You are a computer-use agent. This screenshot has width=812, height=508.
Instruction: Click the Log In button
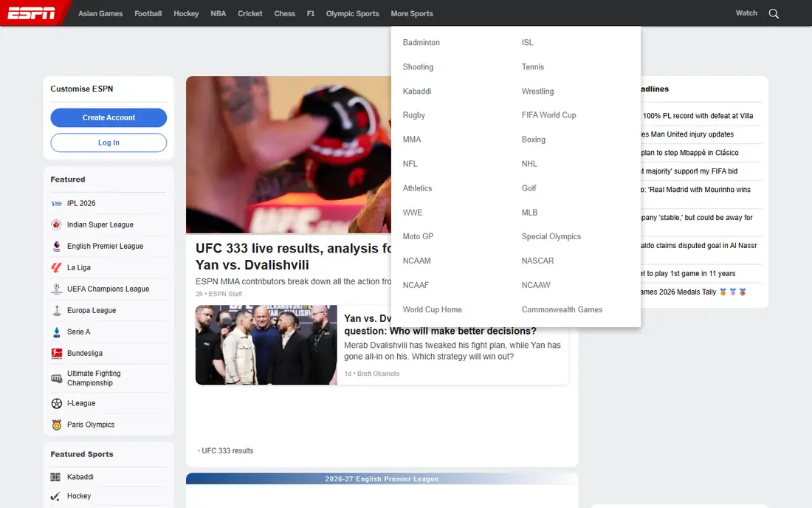tap(109, 143)
